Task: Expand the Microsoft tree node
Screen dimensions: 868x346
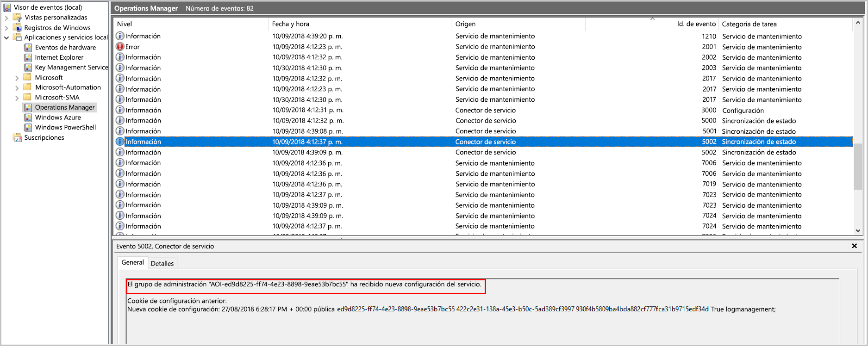Action: click(17, 78)
